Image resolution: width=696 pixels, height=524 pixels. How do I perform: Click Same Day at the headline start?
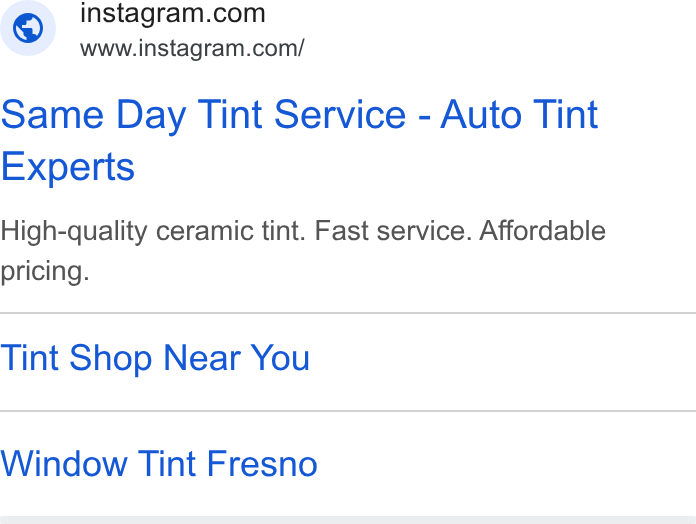coord(93,115)
